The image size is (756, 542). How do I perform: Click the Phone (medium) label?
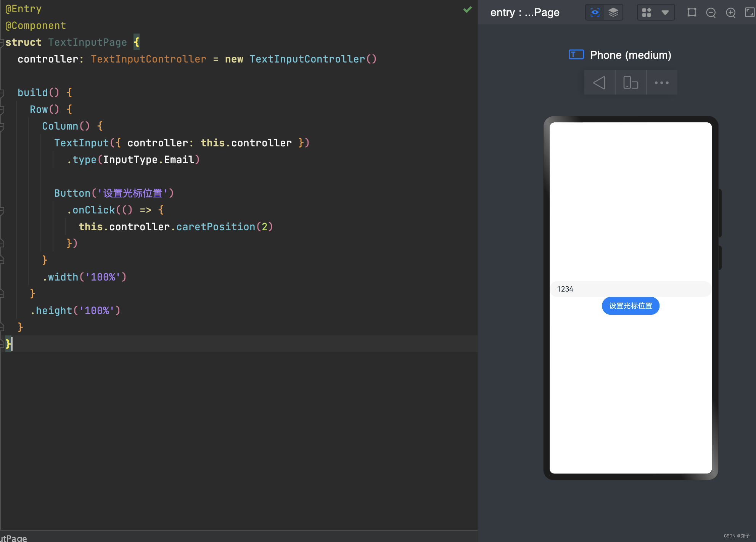pos(631,55)
